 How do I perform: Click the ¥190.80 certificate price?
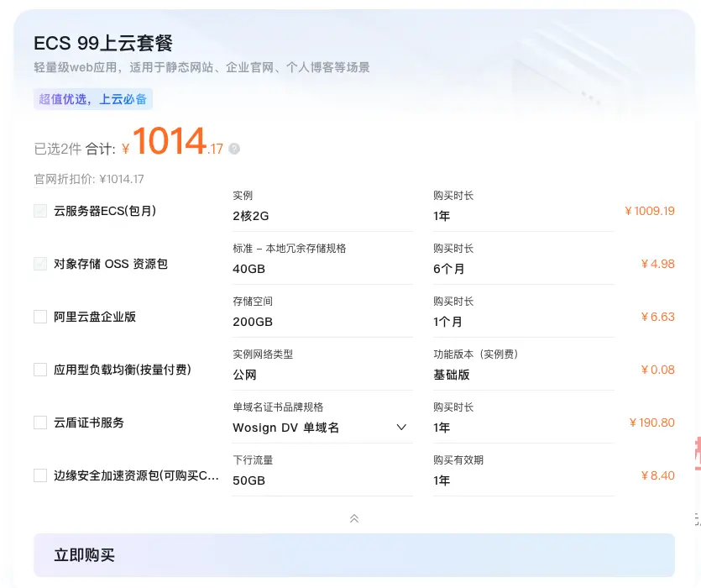[651, 423]
